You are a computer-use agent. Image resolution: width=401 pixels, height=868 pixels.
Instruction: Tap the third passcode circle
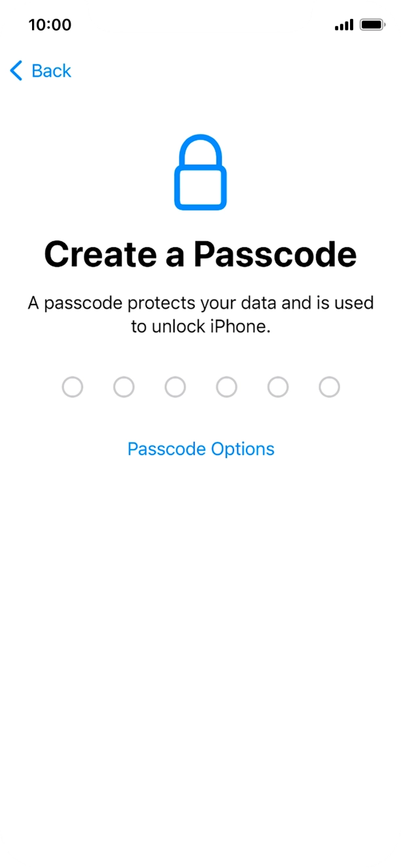point(175,387)
